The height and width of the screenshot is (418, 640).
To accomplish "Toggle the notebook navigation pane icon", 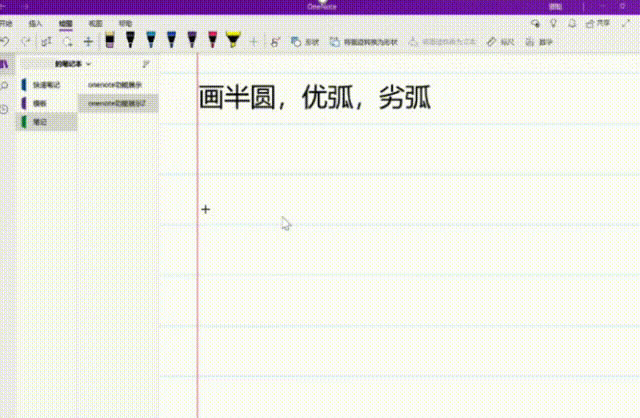I will pyautogui.click(x=4, y=64).
